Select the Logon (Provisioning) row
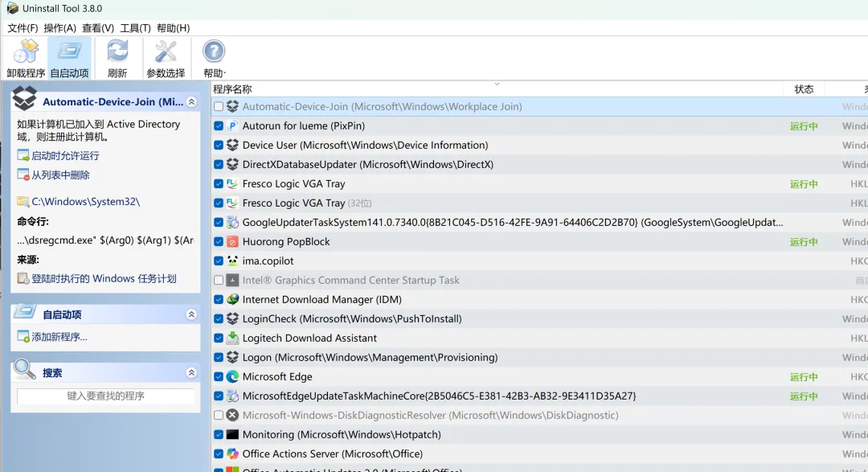 coord(539,357)
